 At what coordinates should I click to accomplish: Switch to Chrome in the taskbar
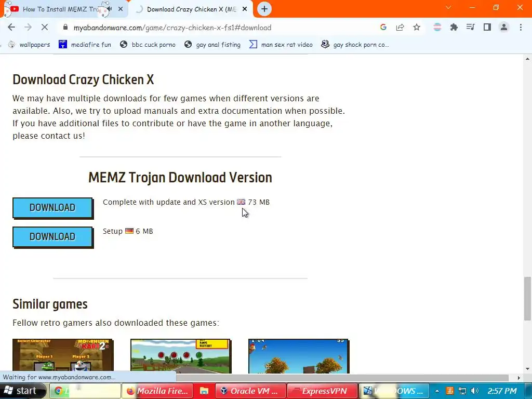tap(86, 391)
